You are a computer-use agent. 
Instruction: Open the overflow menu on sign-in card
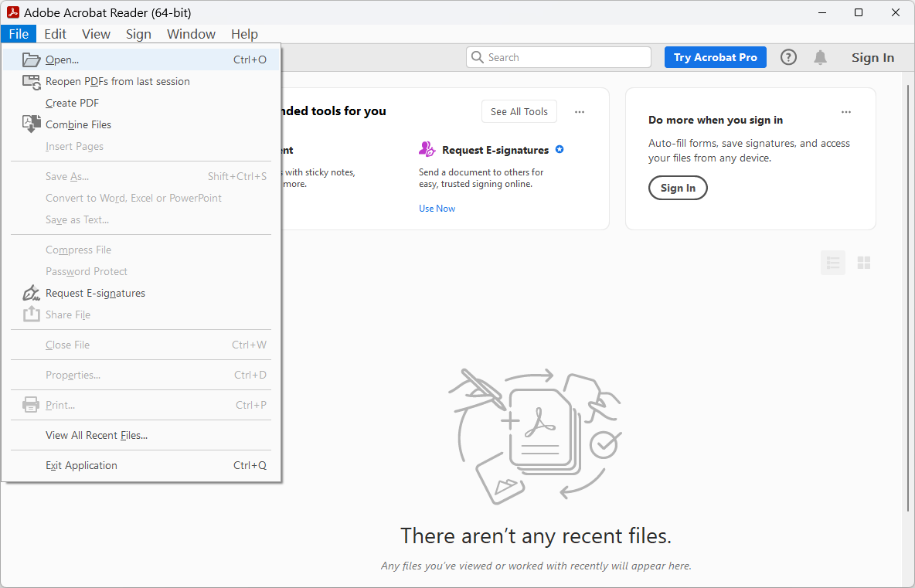[x=846, y=111]
